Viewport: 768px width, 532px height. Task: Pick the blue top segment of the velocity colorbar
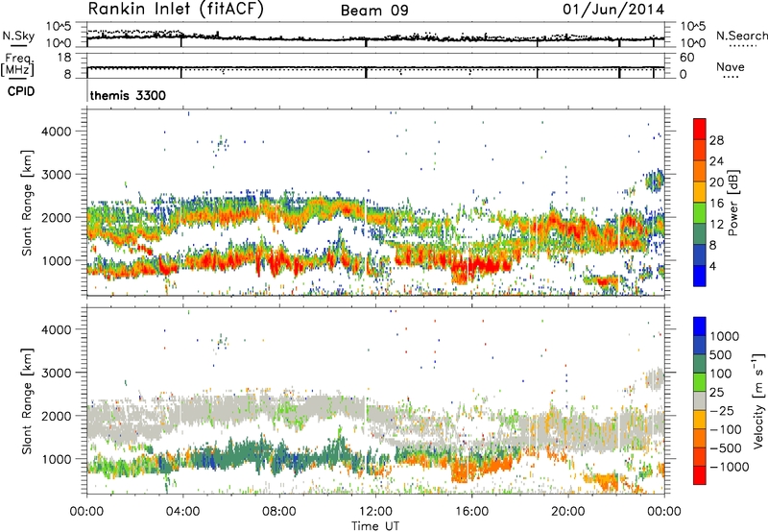click(x=700, y=326)
